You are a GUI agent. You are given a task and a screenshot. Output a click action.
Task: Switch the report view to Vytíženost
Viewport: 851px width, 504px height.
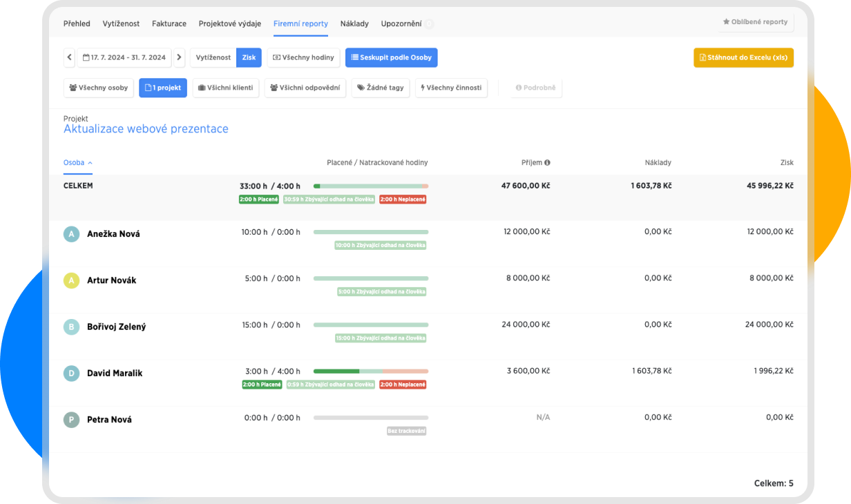[x=213, y=57]
